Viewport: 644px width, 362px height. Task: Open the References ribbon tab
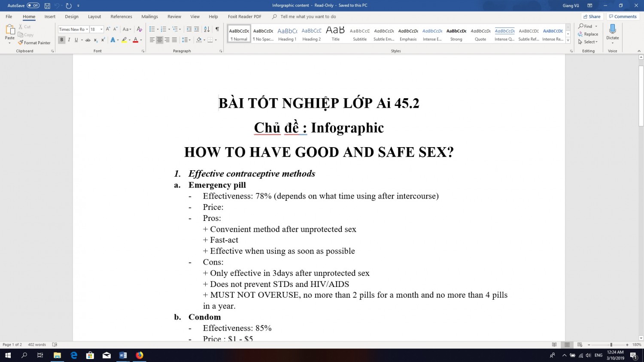[x=121, y=17]
